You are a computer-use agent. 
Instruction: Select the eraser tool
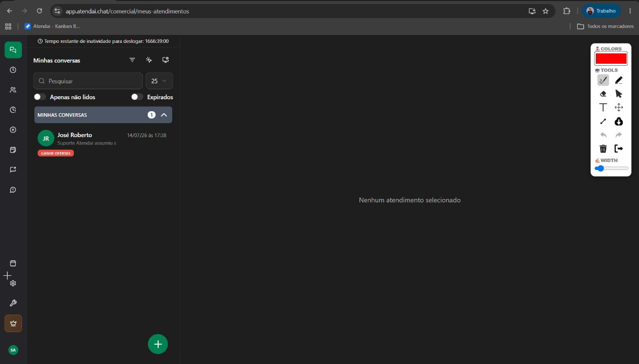pos(603,94)
